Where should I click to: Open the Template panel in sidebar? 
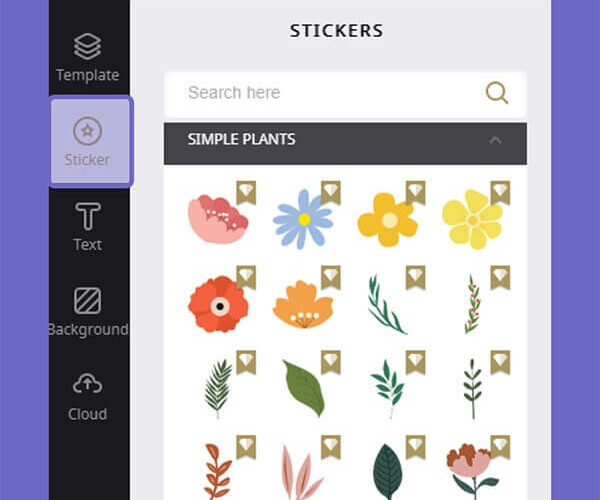(88, 57)
